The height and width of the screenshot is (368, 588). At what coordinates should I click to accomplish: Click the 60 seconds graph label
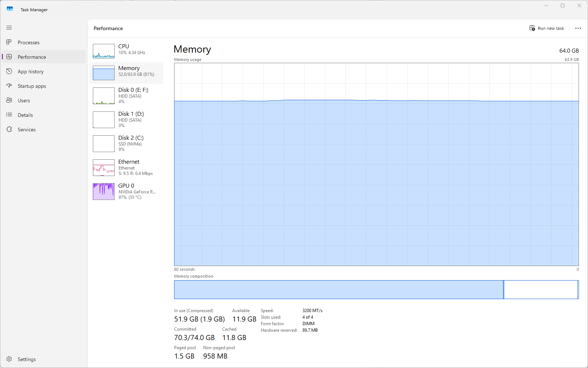184,269
